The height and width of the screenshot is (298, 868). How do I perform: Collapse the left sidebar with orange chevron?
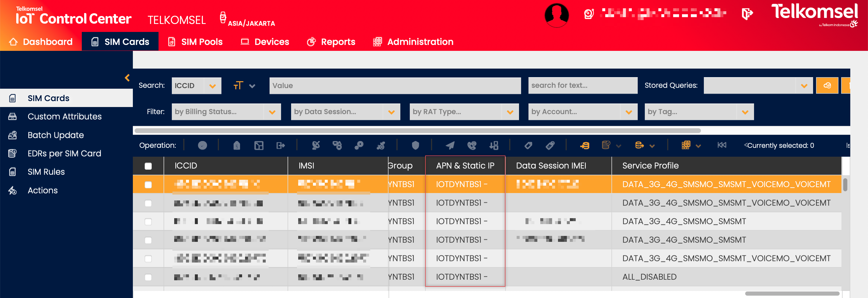pos(127,78)
